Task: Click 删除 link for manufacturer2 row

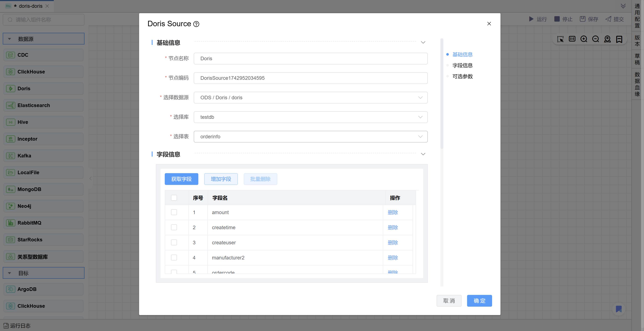Action: (x=393, y=258)
